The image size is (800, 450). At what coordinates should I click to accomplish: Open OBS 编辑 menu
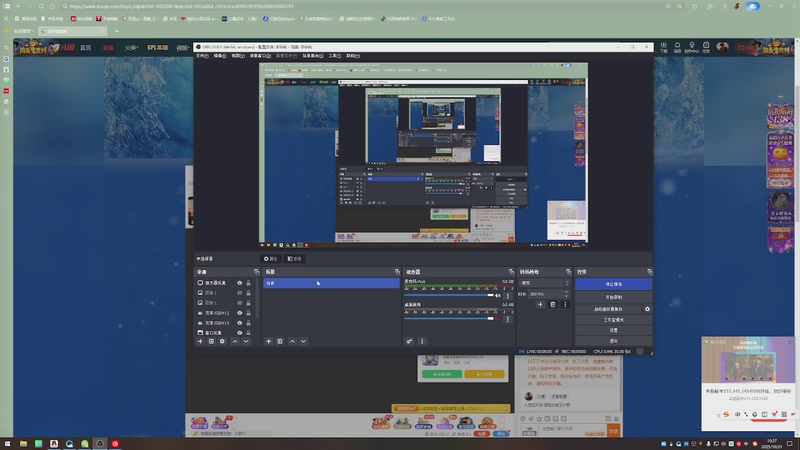click(220, 56)
